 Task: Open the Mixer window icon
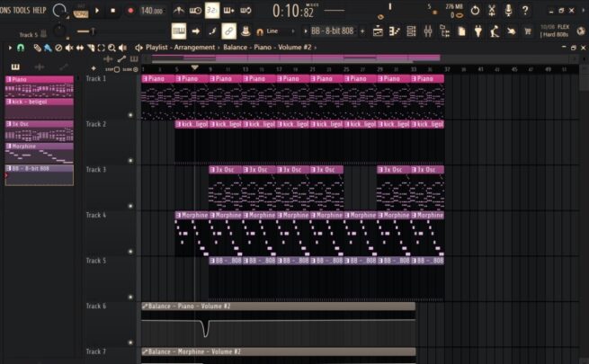(426, 31)
